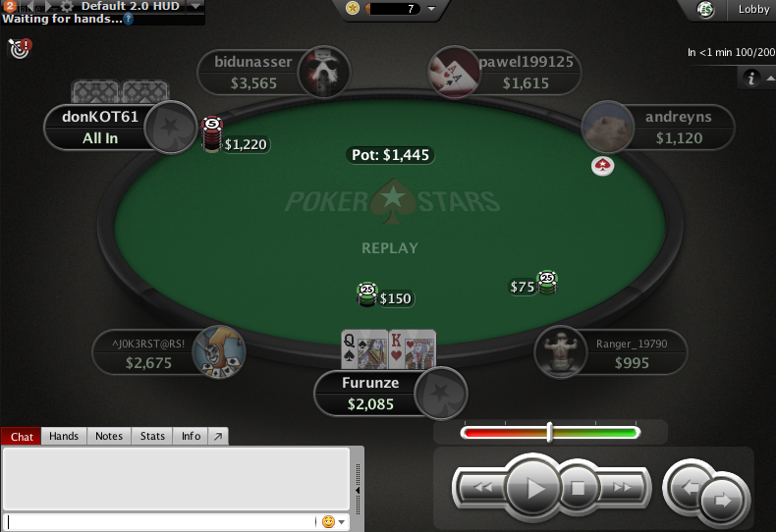Switch to the Hands tab

(64, 436)
